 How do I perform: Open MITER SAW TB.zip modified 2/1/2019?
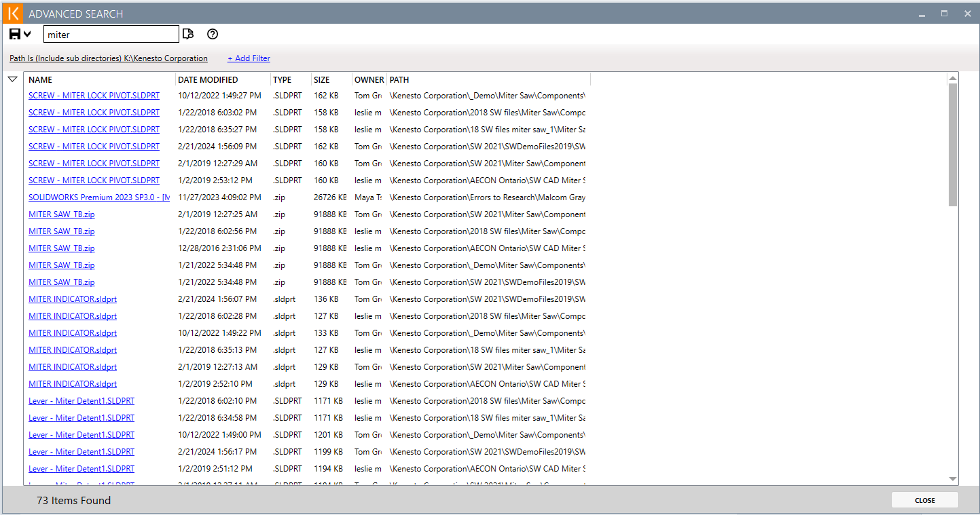[x=61, y=214]
